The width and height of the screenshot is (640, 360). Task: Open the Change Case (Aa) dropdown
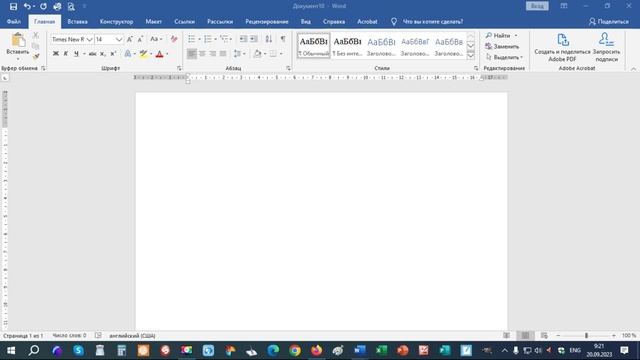156,39
